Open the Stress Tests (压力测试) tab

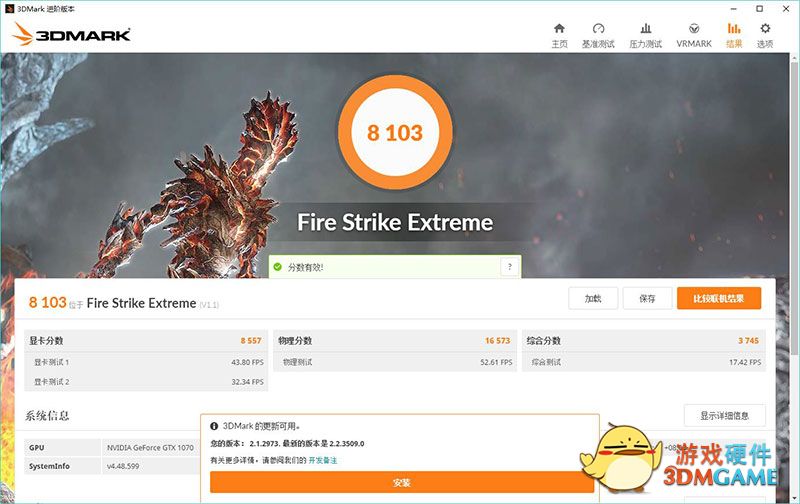(x=645, y=36)
